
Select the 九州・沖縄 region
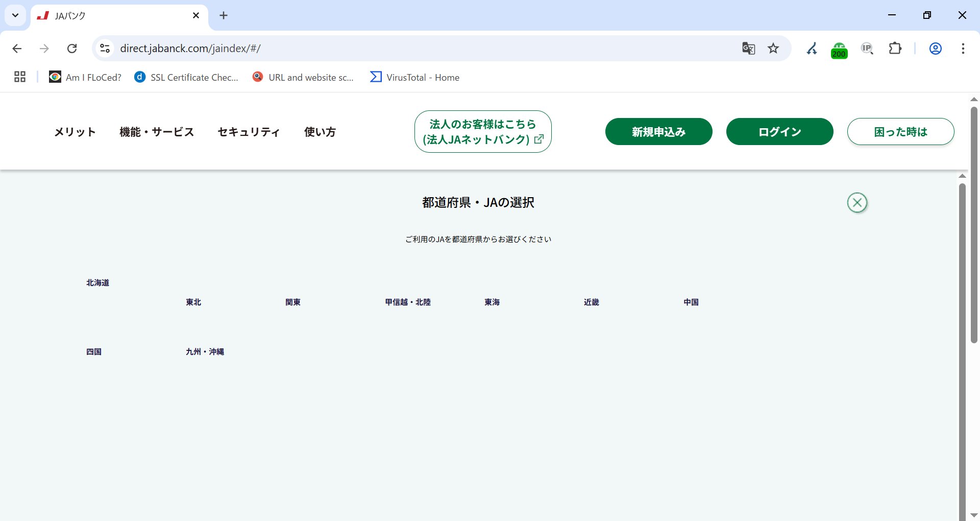[x=205, y=352]
